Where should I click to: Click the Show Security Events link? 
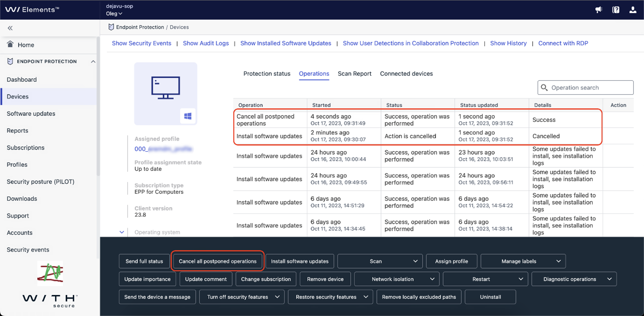click(x=142, y=43)
